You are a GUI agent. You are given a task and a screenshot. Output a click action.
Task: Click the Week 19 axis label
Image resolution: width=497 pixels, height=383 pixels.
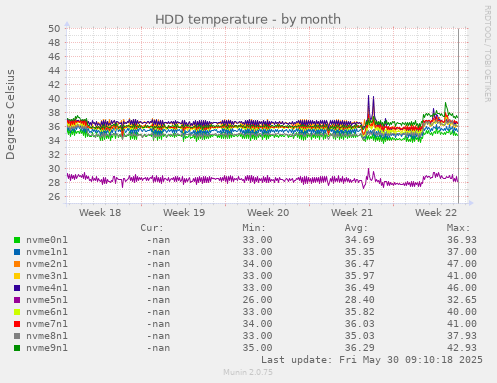184,213
